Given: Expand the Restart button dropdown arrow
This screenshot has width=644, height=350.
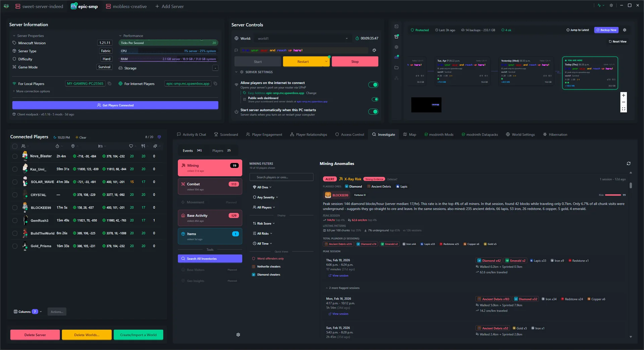Looking at the screenshot, I should (x=326, y=61).
